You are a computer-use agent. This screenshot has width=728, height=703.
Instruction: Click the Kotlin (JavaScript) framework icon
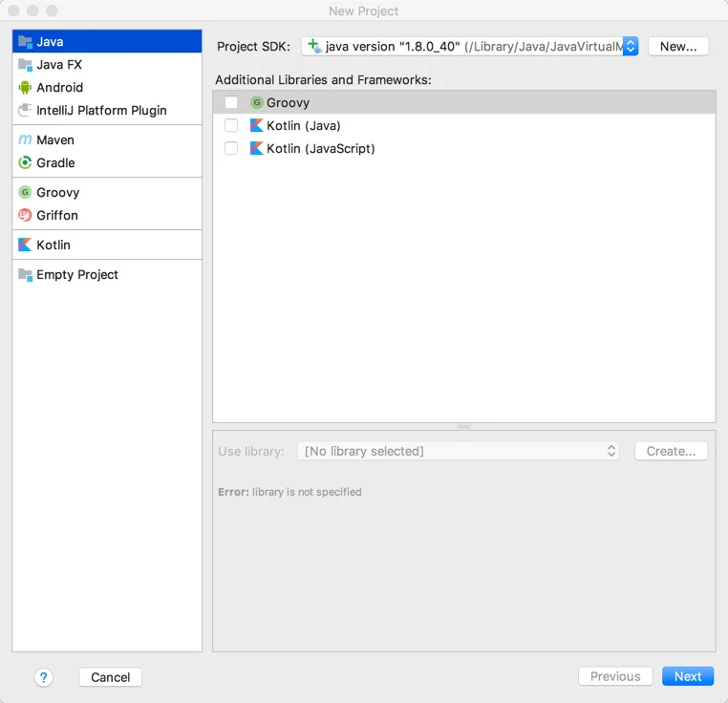click(x=256, y=148)
